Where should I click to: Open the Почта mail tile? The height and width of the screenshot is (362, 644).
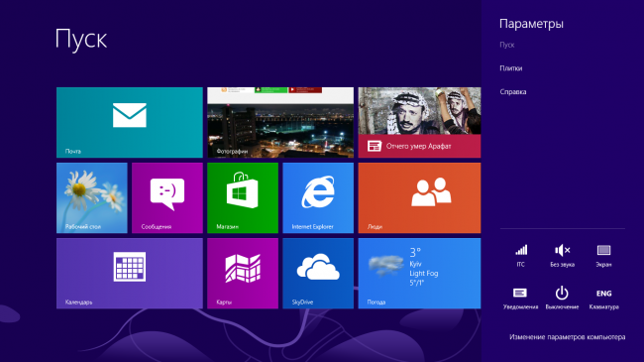point(130,122)
